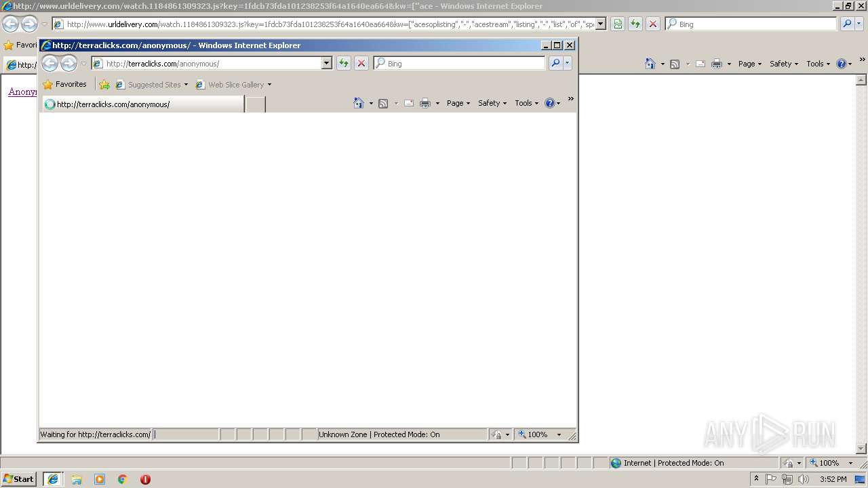Click the 3:52 PM clock
Viewport: 868px width, 488px height.
833,479
